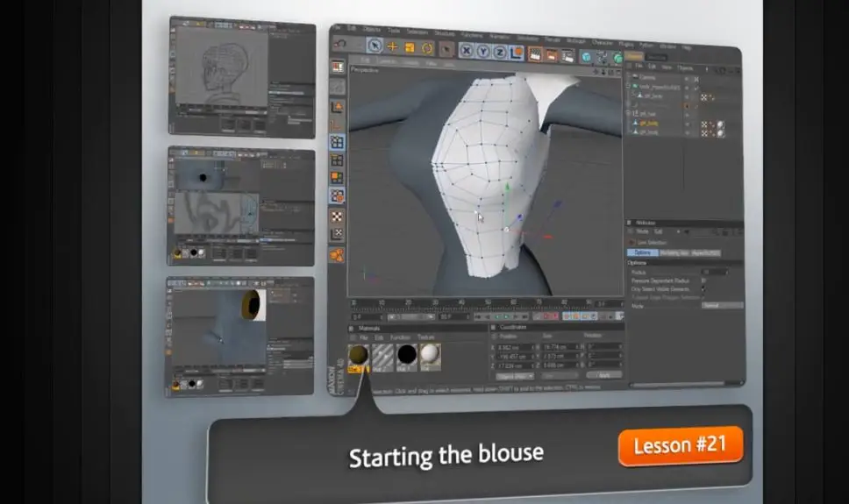
Task: Click the Render to Picture Viewer icon
Action: (551, 55)
